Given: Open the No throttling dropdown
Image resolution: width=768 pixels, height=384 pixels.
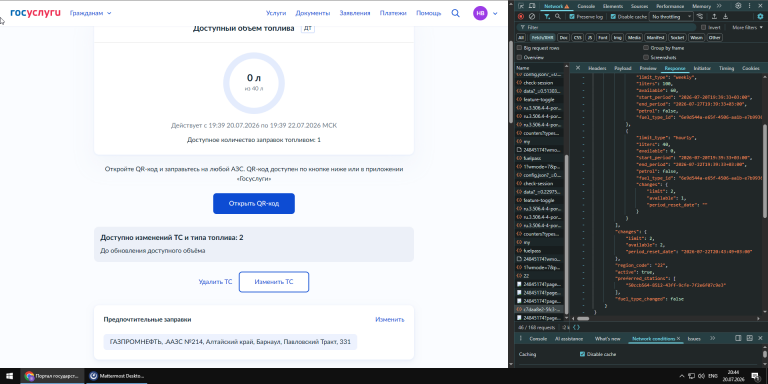Looking at the screenshot, I should (672, 16).
